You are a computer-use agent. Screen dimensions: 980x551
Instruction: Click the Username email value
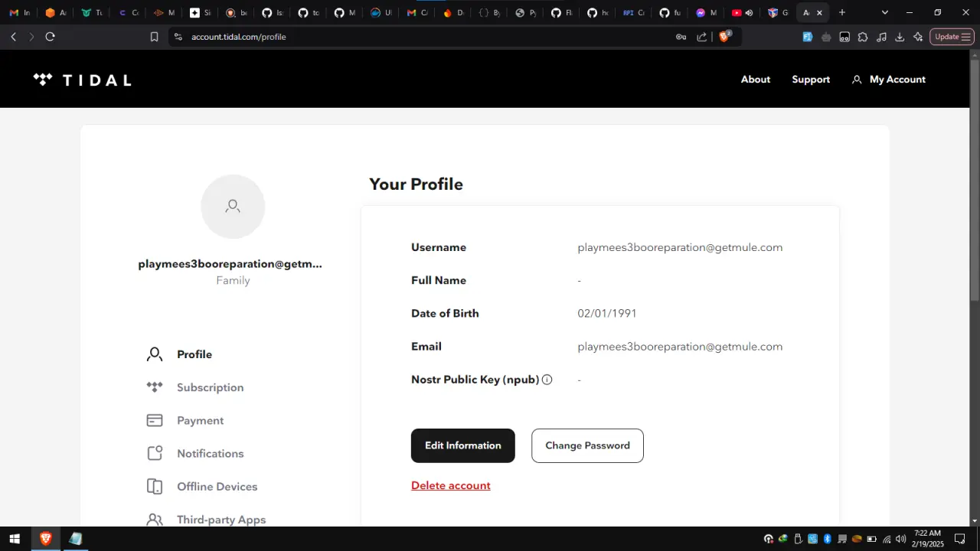tap(680, 247)
